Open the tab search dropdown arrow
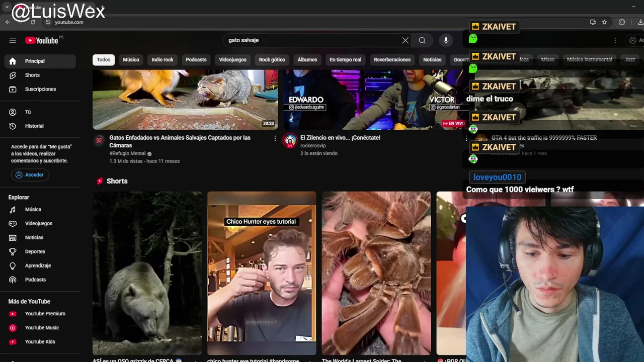Viewport: 644px width, 362px height. (7, 7)
